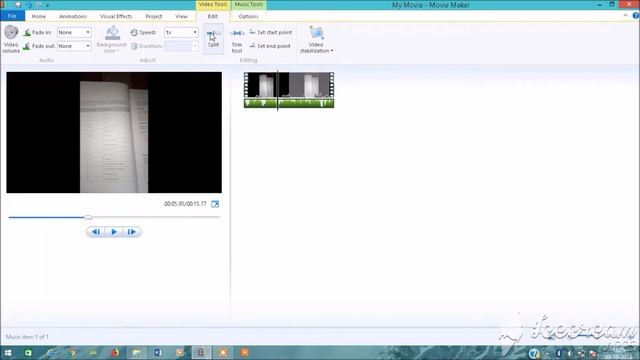Click the preview seek slider handle
The height and width of the screenshot is (360, 640).
(88, 217)
